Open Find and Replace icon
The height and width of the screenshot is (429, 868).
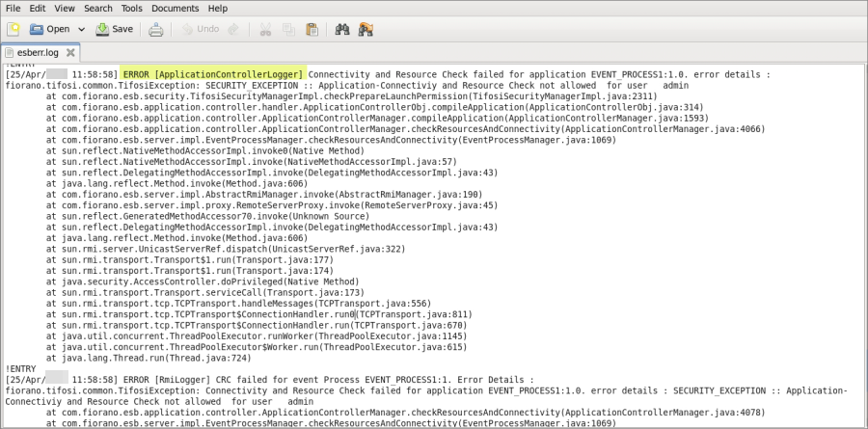coord(366,29)
